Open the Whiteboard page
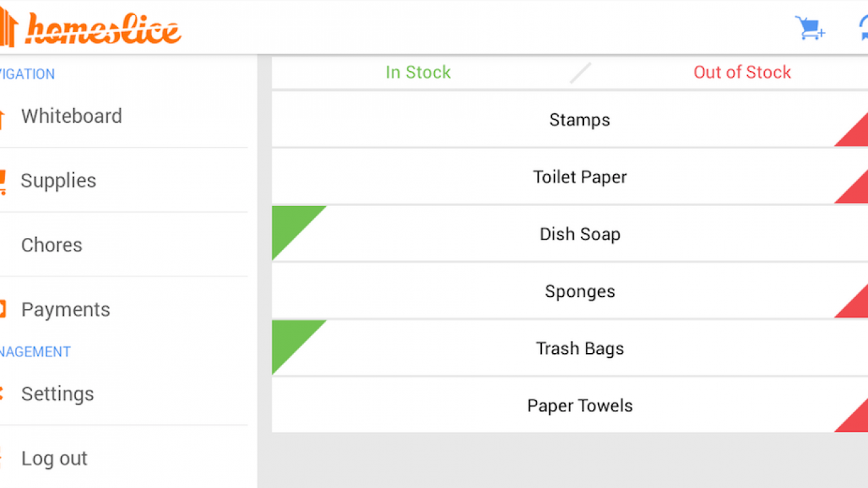Image resolution: width=868 pixels, height=488 pixels. coord(71,117)
